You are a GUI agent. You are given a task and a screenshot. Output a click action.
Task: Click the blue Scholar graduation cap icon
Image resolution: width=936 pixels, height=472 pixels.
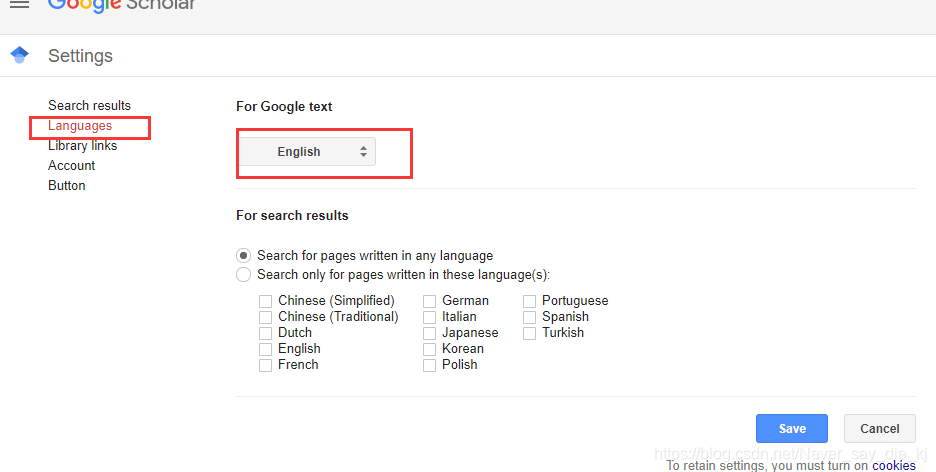point(20,55)
